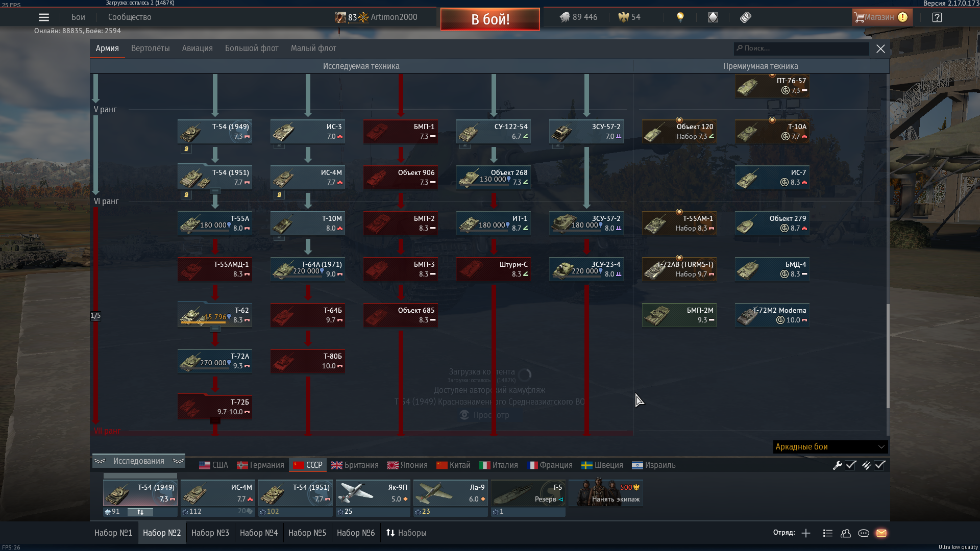
Task: Select premium Объект 279 card
Action: [772, 223]
